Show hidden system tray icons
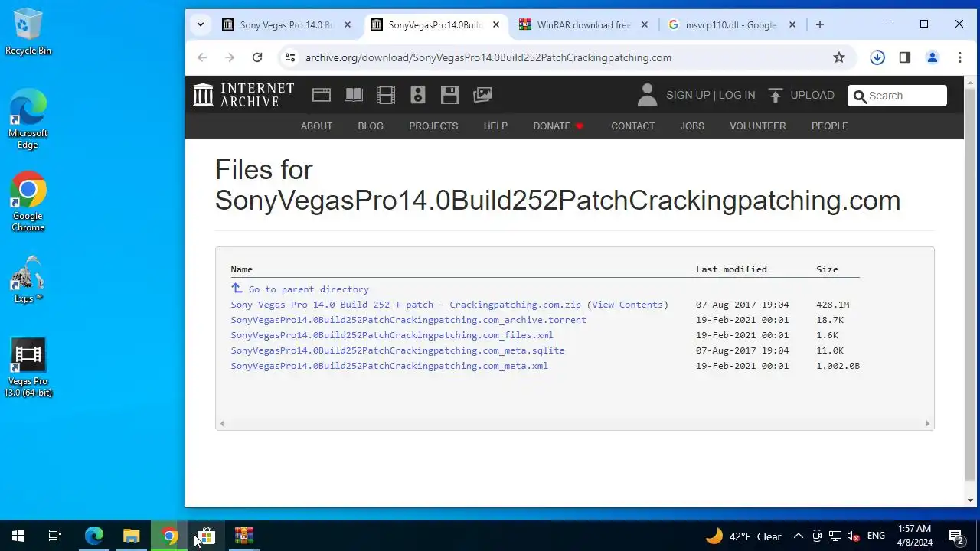The image size is (980, 551). (798, 536)
